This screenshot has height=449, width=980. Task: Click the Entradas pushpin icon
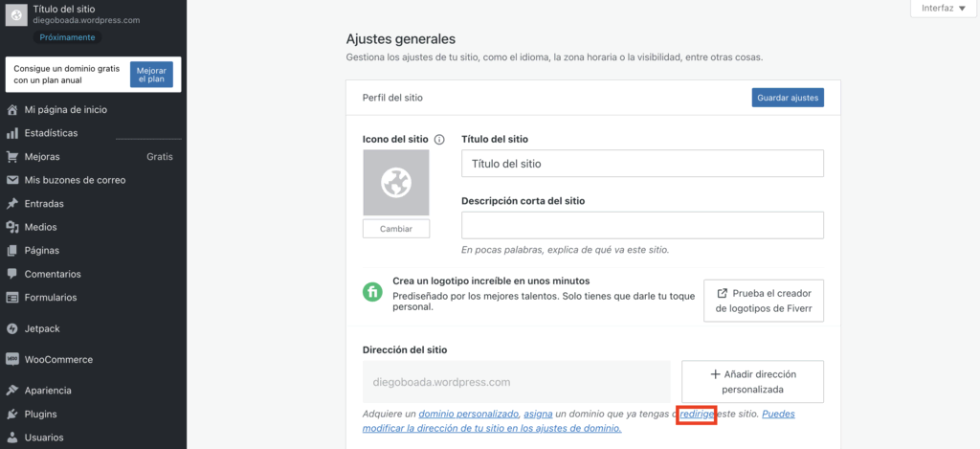[x=11, y=204]
